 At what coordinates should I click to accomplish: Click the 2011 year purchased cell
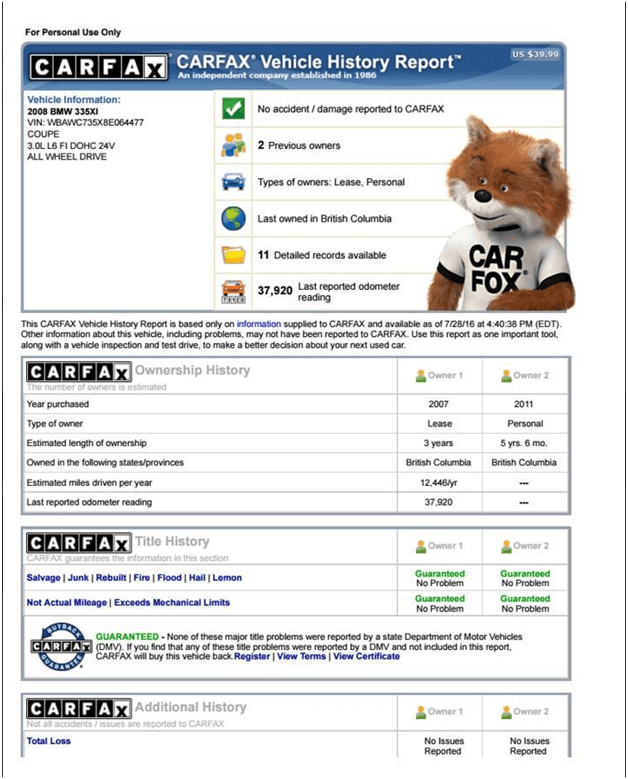point(524,404)
